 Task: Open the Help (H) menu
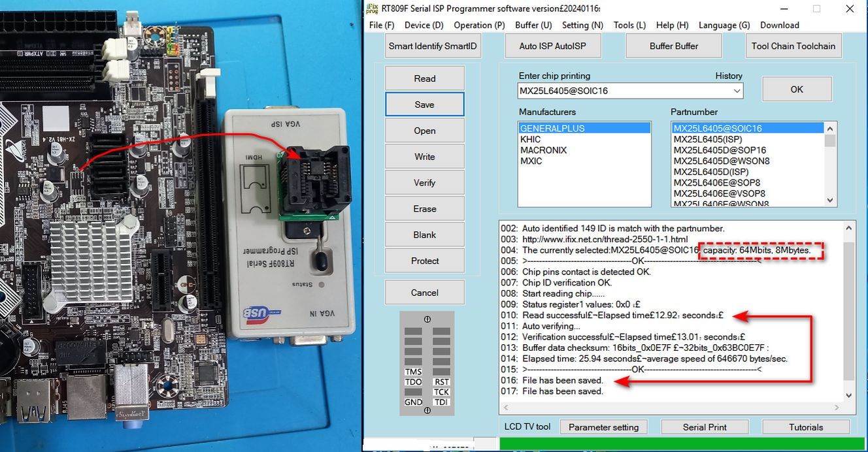coord(672,25)
